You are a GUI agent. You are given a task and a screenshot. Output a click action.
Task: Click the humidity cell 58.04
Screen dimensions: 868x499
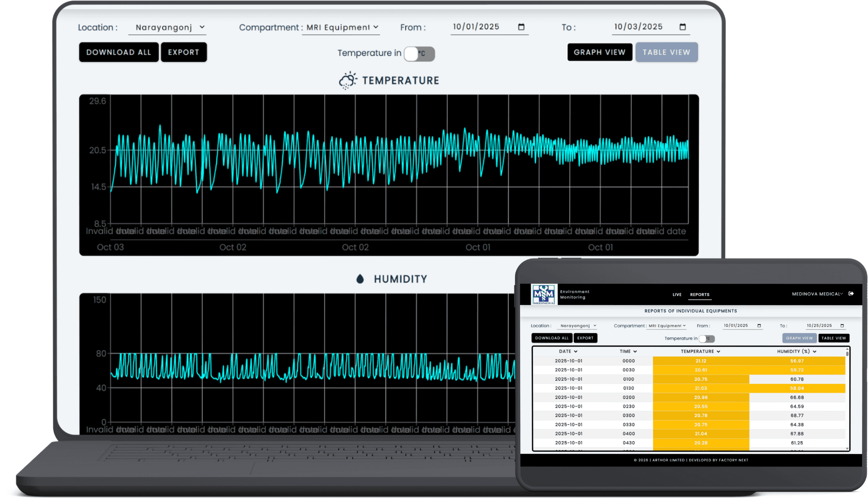tap(797, 389)
